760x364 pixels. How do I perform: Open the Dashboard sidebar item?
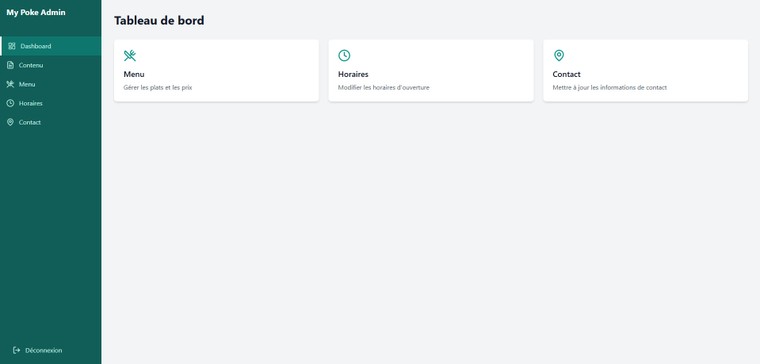pos(50,46)
